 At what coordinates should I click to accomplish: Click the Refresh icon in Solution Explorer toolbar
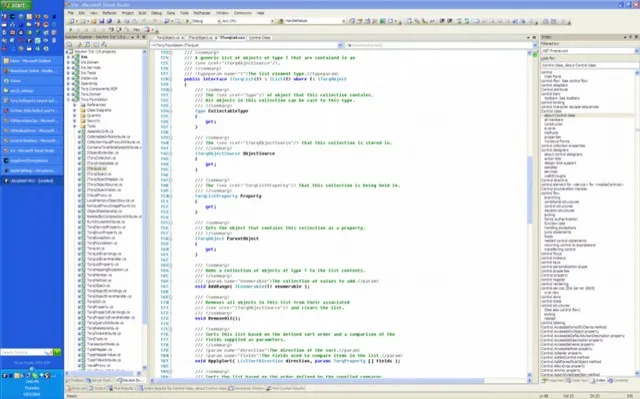point(87,44)
